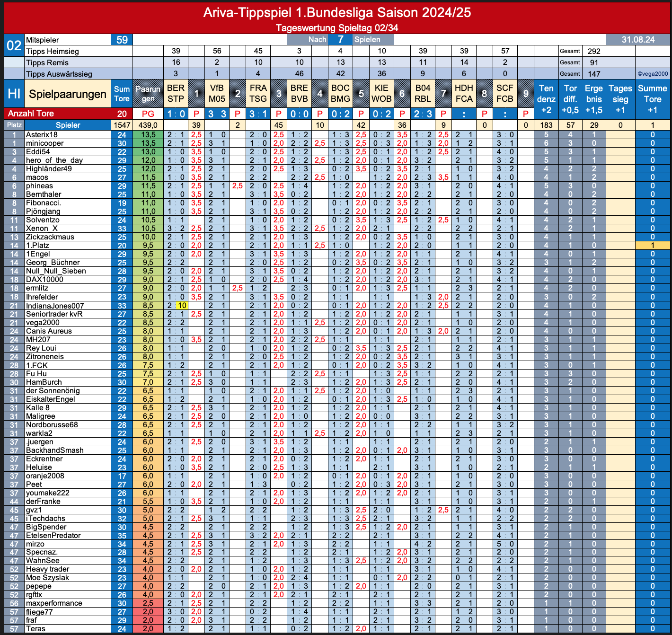Click player name phineas
The width and height of the screenshot is (672, 635).
pyautogui.click(x=39, y=186)
